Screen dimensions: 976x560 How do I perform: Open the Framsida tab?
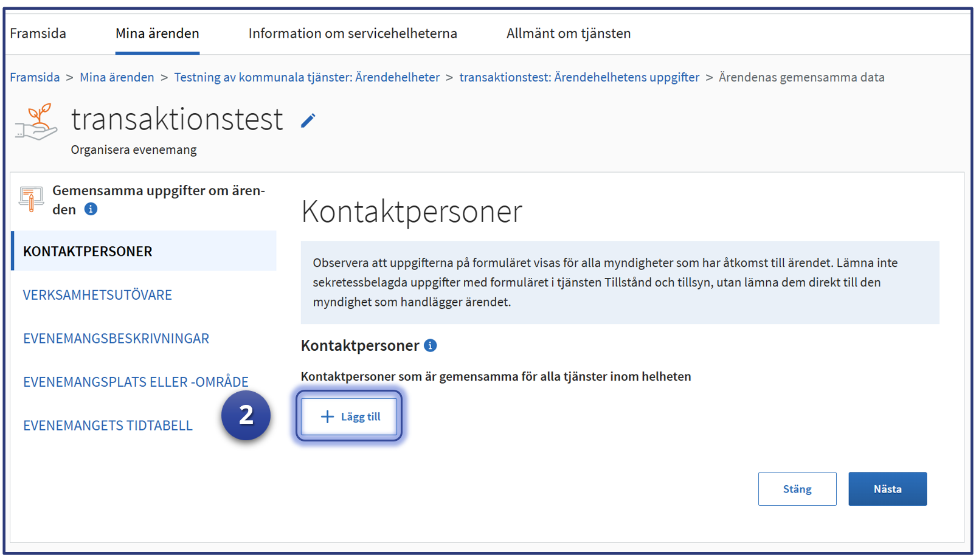38,33
